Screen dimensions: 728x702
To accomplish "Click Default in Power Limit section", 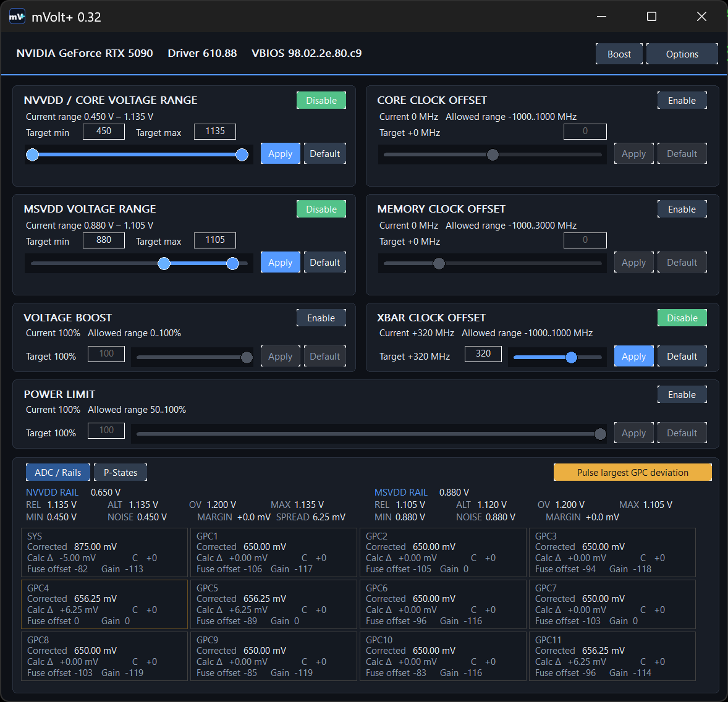I will pyautogui.click(x=682, y=433).
